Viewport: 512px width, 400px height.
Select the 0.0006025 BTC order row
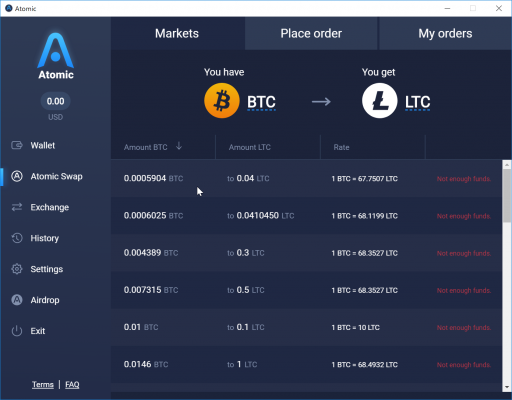coord(306,216)
